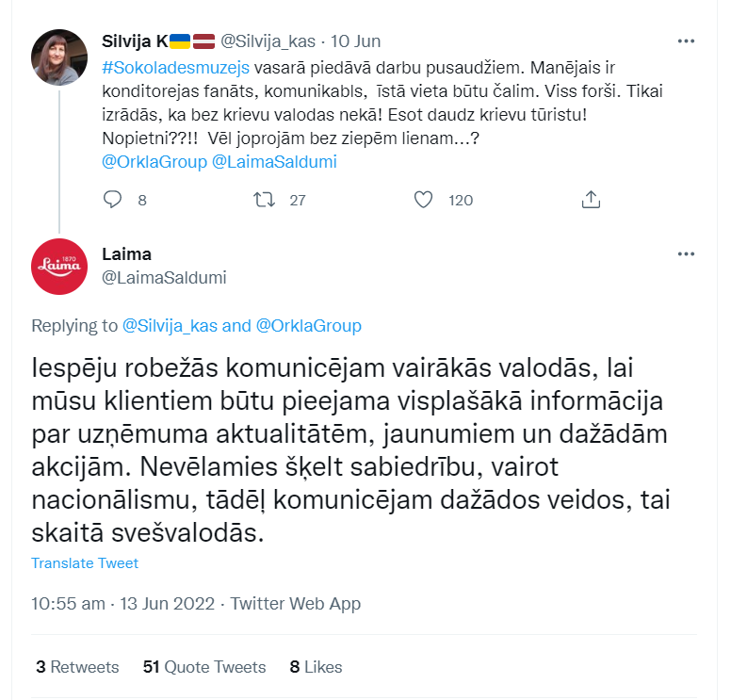Like Silvija's tweet with the heart icon
The width and height of the screenshot is (731, 700).
click(x=423, y=200)
